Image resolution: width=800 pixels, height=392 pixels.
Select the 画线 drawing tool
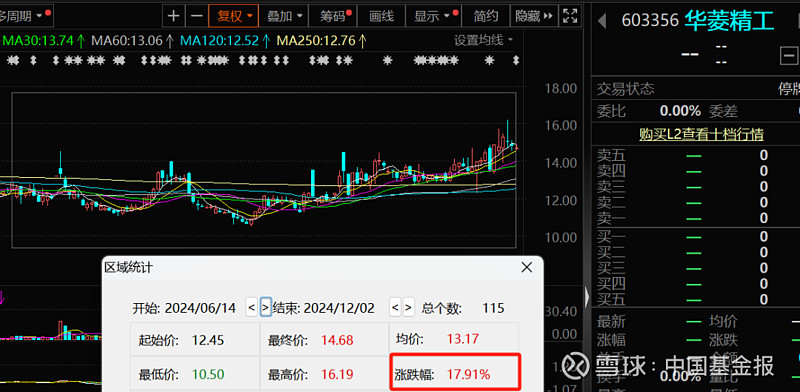381,16
